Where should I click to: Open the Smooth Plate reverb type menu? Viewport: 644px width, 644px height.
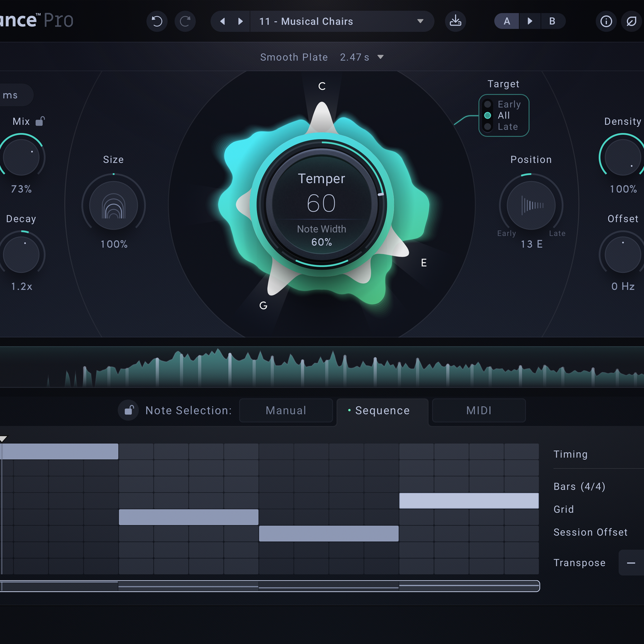[294, 57]
